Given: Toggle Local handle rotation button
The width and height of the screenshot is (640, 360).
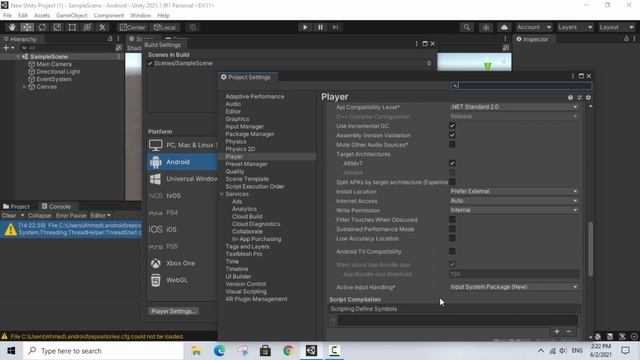Looking at the screenshot, I should [164, 27].
